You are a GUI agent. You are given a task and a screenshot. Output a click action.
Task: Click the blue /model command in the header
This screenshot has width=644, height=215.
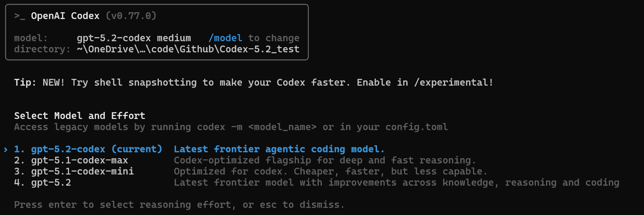point(225,38)
